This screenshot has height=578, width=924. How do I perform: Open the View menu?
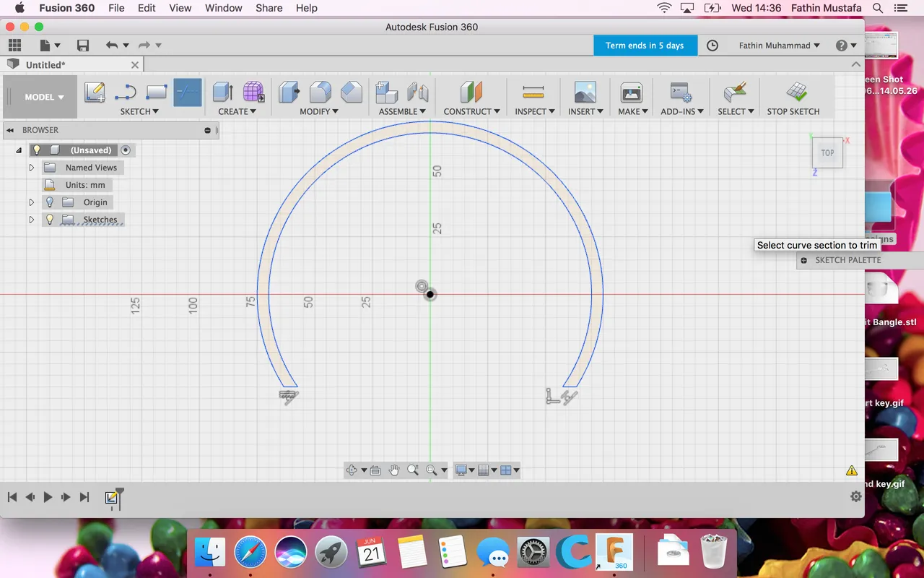point(180,8)
